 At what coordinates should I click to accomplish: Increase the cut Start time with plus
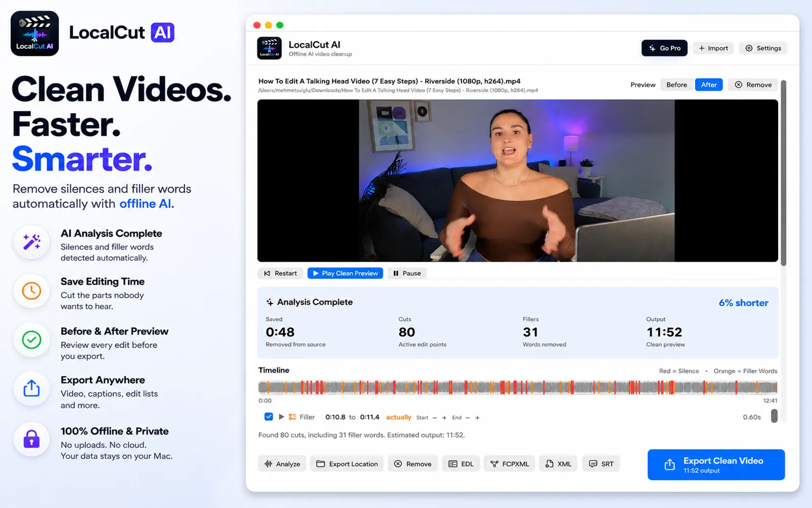pos(444,418)
